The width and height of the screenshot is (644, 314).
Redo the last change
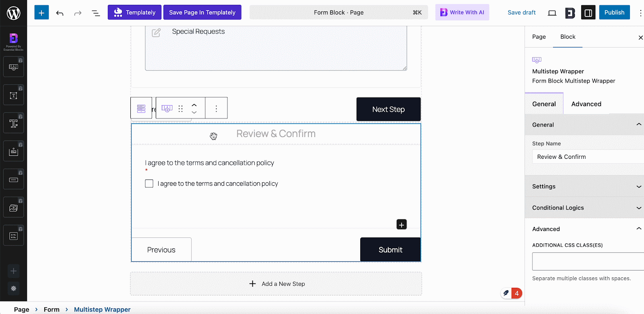tap(78, 13)
